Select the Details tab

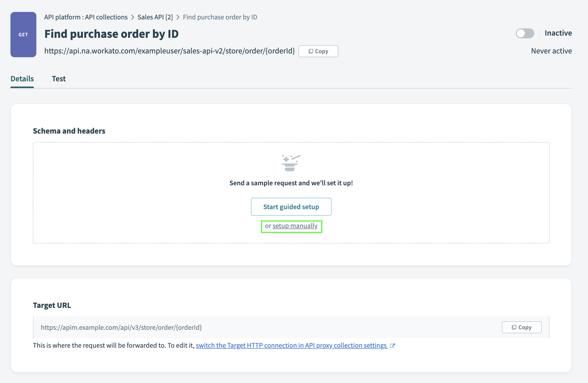pyautogui.click(x=22, y=79)
